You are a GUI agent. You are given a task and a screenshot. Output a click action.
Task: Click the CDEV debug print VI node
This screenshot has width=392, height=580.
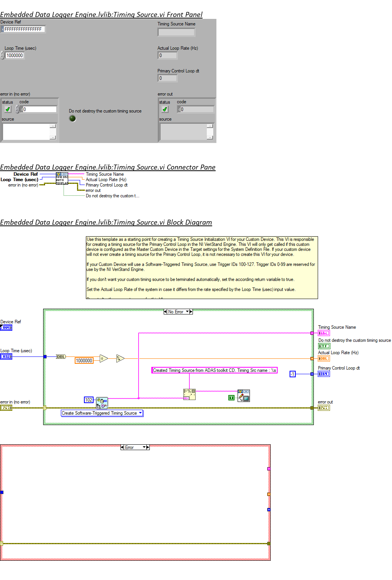pyautogui.click(x=244, y=395)
